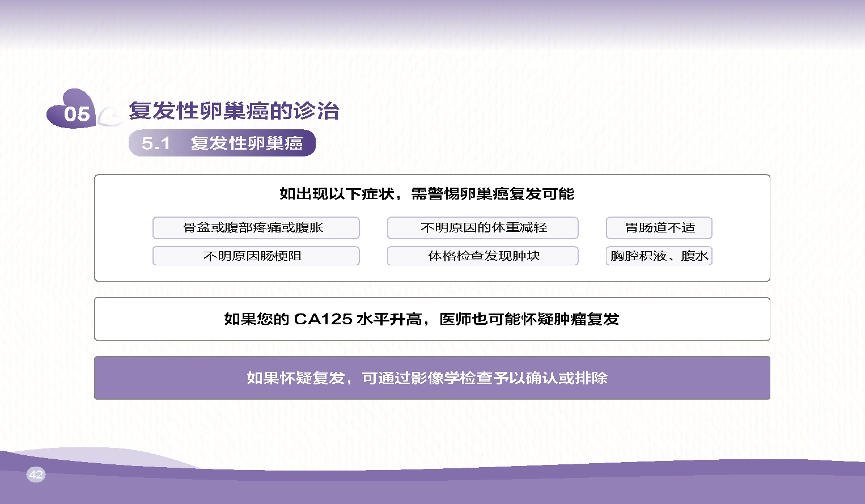This screenshot has height=504, width=865.
Task: Click the page number 42 badge
Action: tap(36, 475)
